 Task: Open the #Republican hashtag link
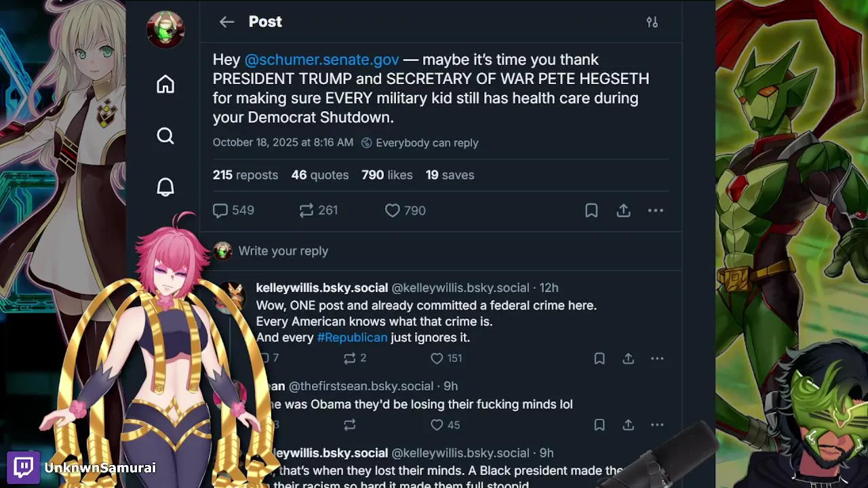tap(352, 338)
